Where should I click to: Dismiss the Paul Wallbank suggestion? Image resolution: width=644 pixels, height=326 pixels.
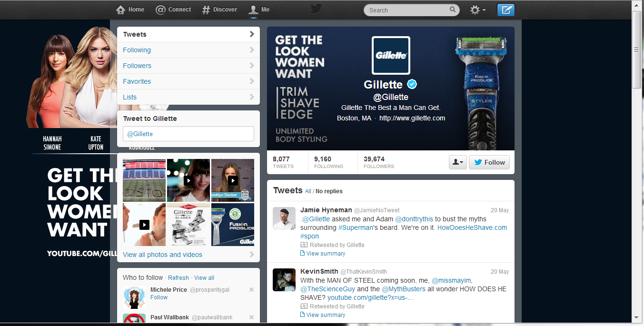251,317
